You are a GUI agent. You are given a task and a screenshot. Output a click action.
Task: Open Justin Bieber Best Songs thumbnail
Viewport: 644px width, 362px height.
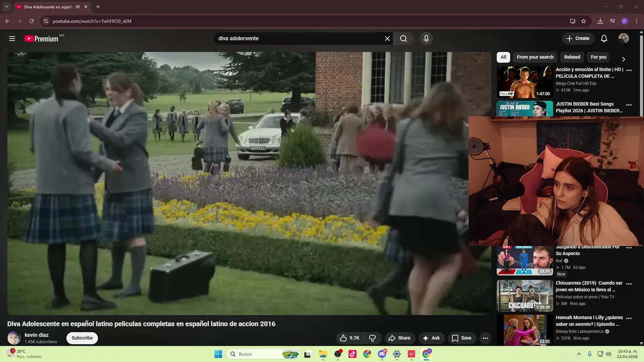[525, 109]
